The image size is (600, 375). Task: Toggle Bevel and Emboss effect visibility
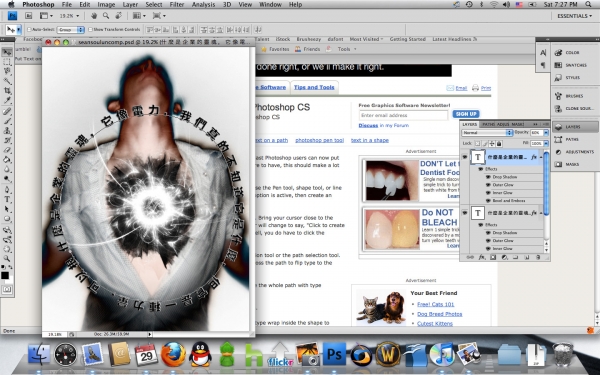[488, 201]
